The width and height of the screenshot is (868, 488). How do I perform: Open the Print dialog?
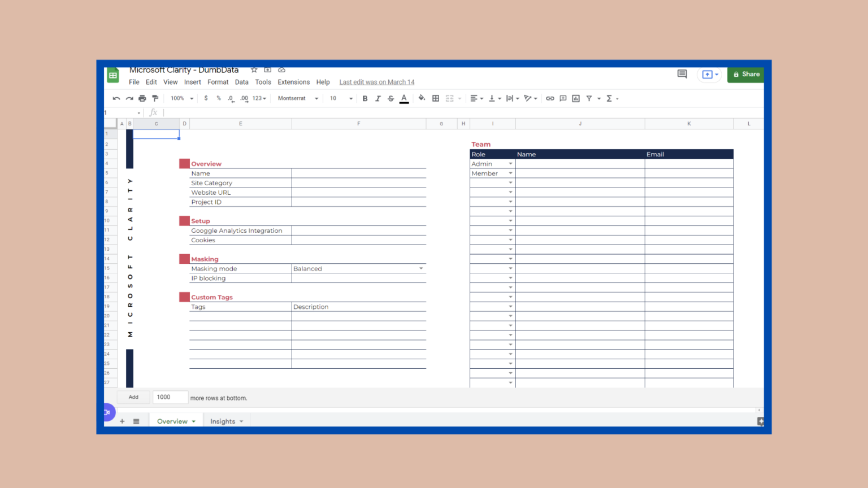(x=142, y=98)
